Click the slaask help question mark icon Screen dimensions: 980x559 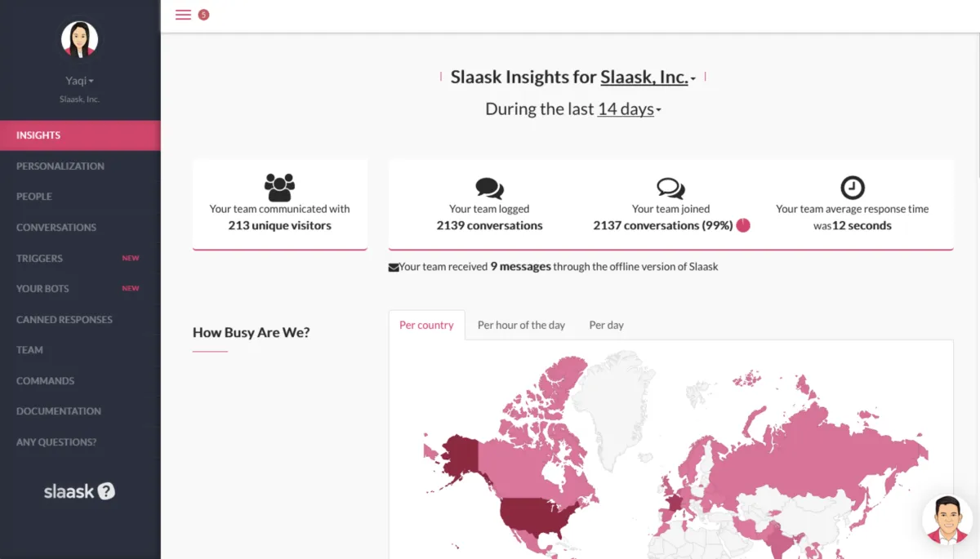pos(107,491)
